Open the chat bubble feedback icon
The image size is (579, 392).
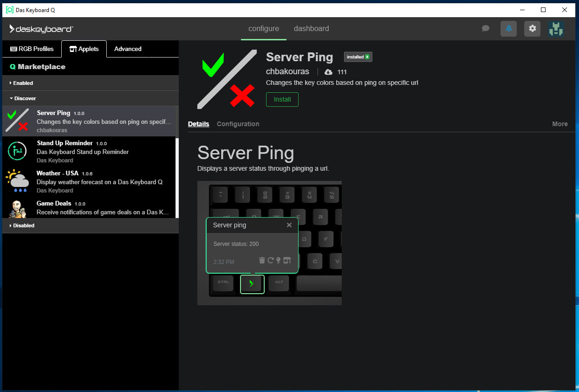[486, 29]
